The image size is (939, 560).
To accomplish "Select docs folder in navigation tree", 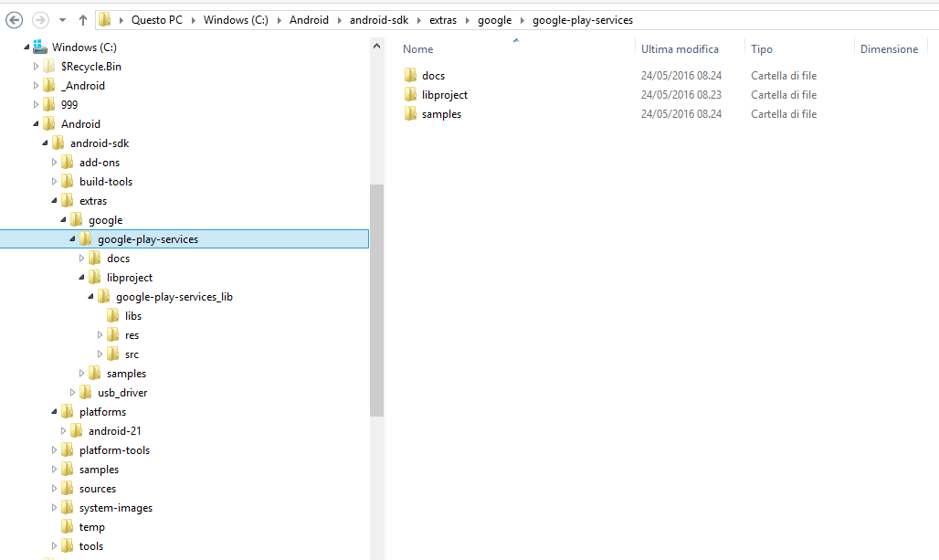I will (118, 259).
